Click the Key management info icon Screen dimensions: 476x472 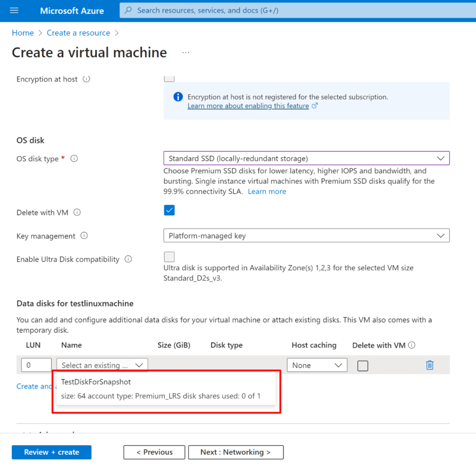[x=84, y=236]
